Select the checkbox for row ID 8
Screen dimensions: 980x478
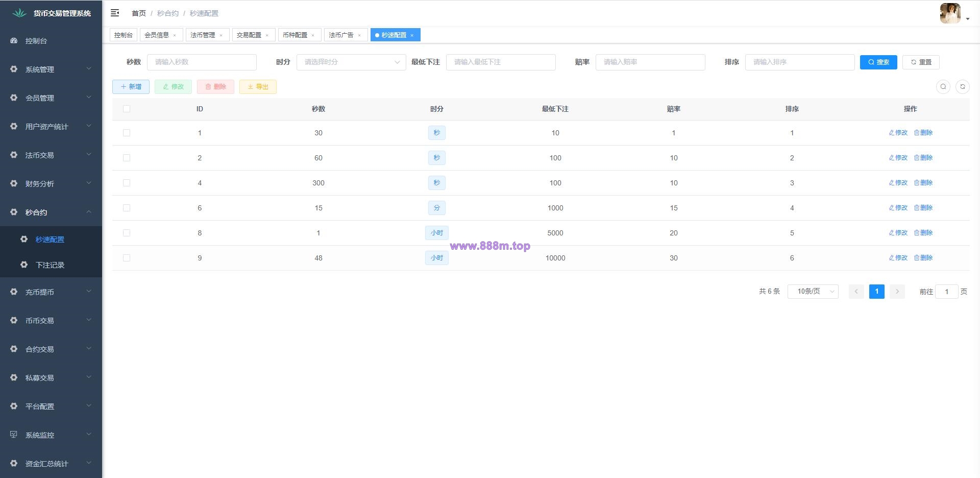(x=127, y=233)
